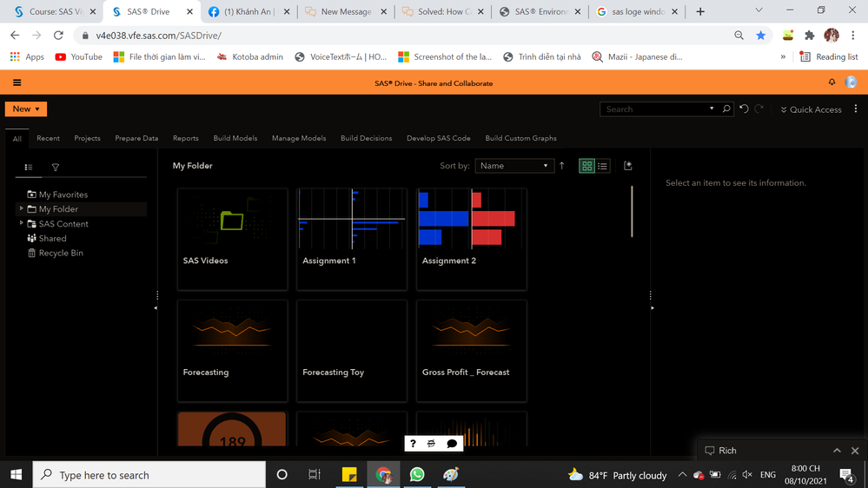Screen dimensions: 868x488
Task: Click the upload icon right of view toggles
Action: click(x=627, y=166)
